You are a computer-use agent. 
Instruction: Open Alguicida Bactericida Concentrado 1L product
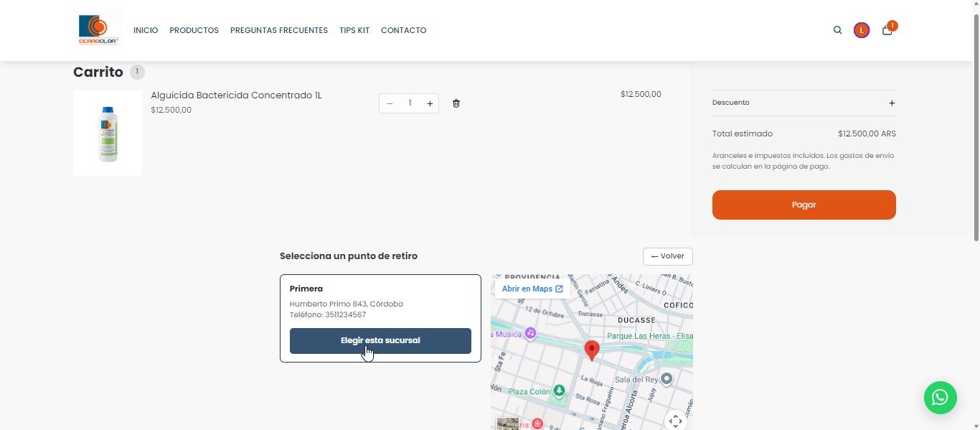[236, 95]
